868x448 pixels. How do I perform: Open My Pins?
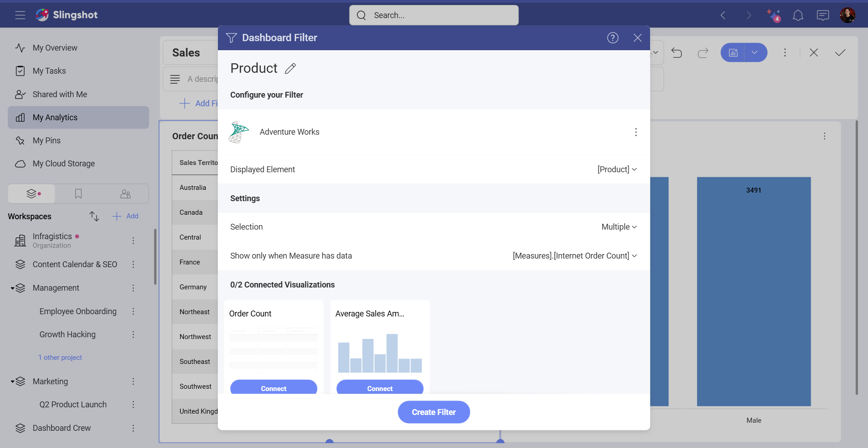tap(78, 141)
